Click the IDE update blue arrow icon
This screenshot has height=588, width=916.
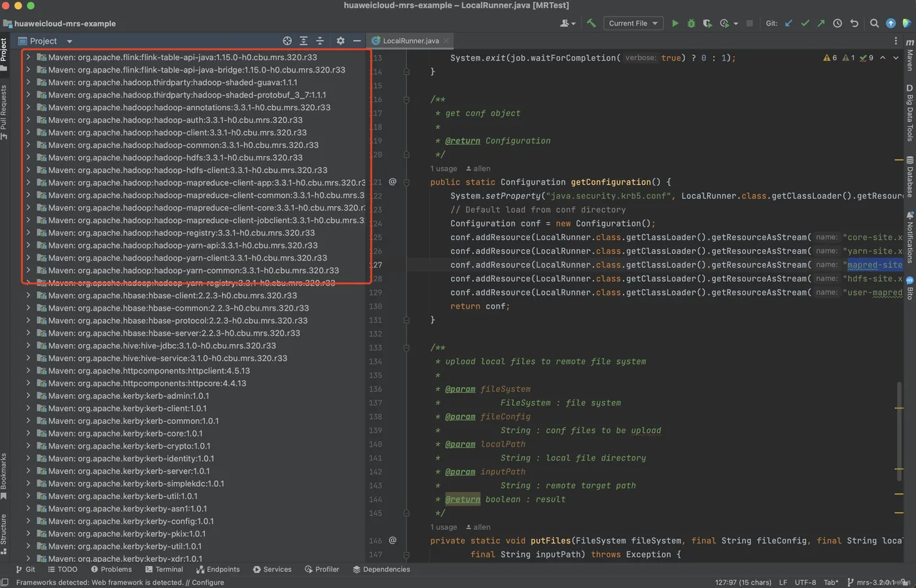[x=890, y=23]
